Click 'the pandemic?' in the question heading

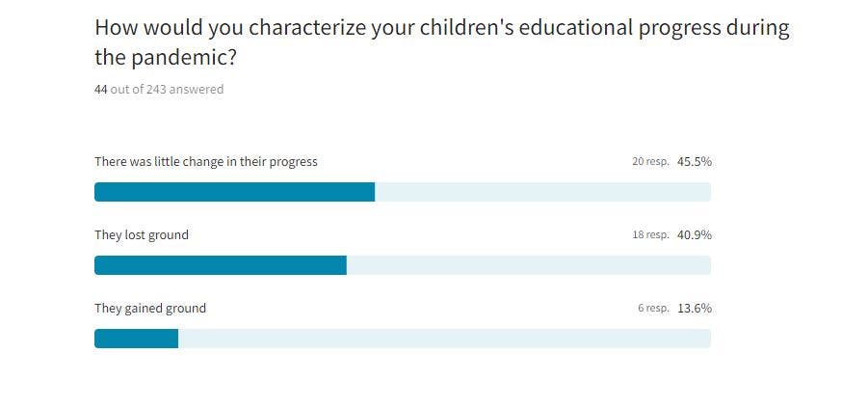pos(166,58)
